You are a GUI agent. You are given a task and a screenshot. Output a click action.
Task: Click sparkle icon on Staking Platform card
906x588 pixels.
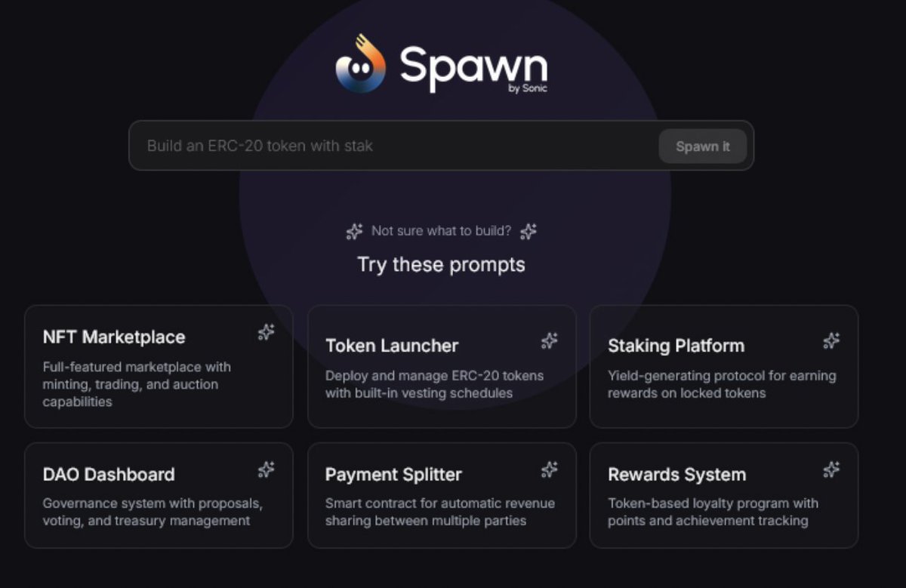coord(831,341)
